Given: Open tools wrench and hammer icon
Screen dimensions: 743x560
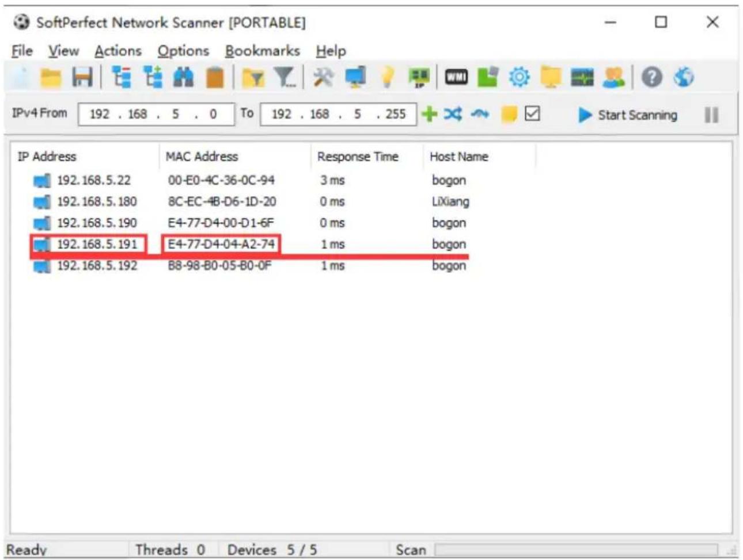Looking at the screenshot, I should (x=323, y=77).
